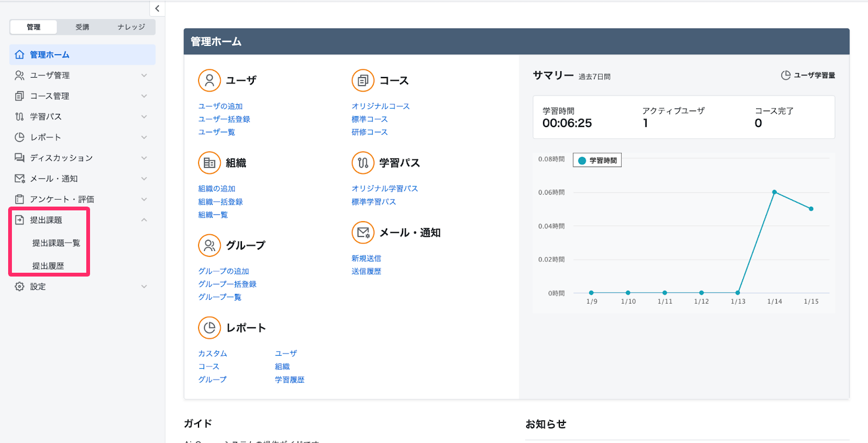Expand the 設定 menu chevron
This screenshot has height=443, width=868.
coord(144,286)
